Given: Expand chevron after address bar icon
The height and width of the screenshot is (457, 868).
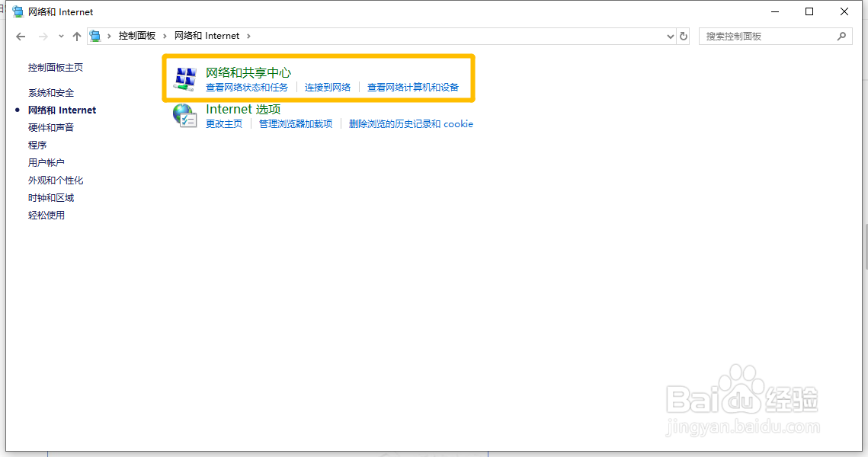Looking at the screenshot, I should [109, 36].
